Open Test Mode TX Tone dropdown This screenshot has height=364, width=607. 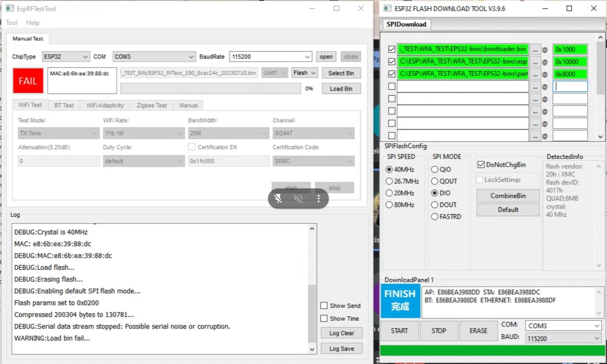pos(59,133)
